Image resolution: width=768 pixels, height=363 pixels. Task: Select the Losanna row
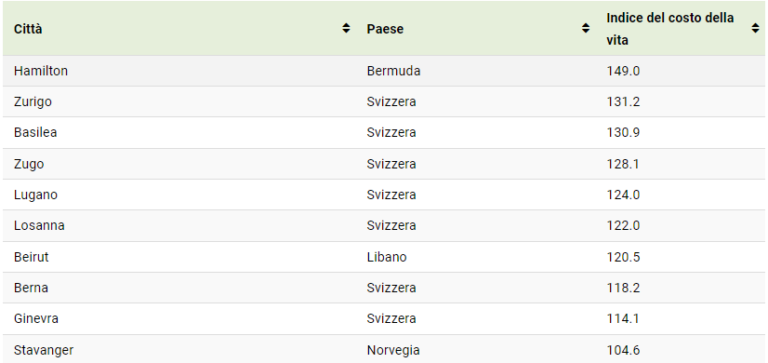384,225
